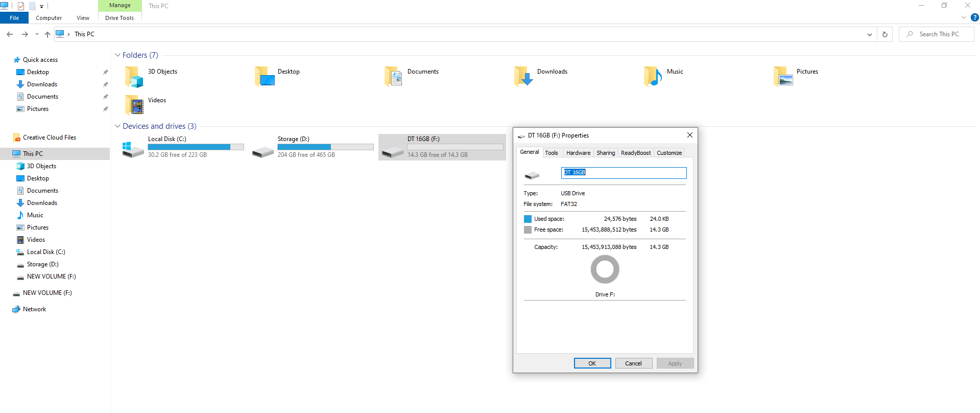The height and width of the screenshot is (413, 980).
Task: Select Storage (D:) under Devices and drives
Action: click(x=313, y=147)
